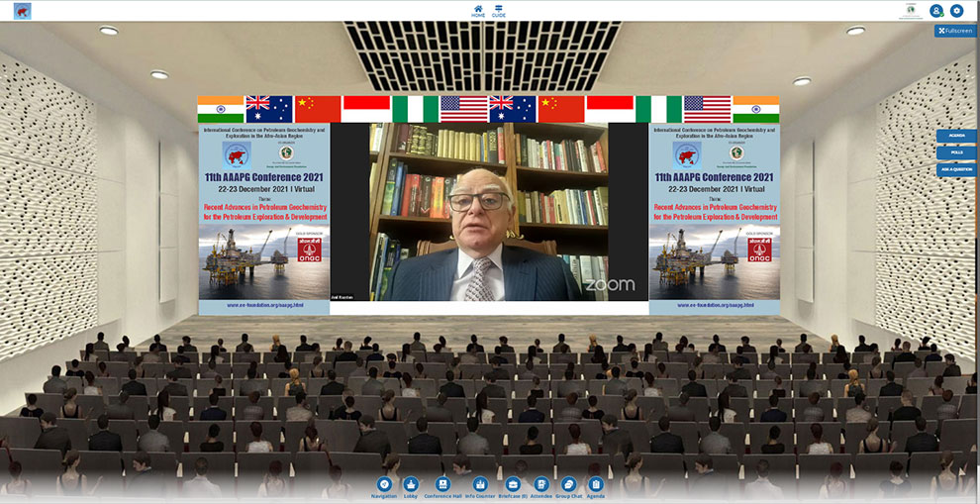Click the AAAPG logo at top left
The image size is (980, 504).
[23, 11]
